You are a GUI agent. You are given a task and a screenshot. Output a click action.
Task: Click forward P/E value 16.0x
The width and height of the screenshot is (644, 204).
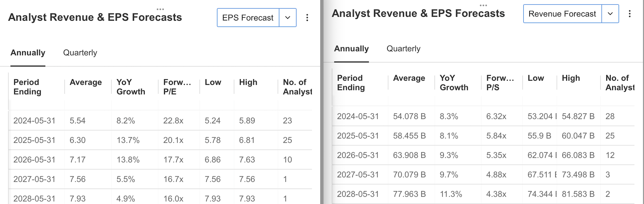(x=173, y=199)
